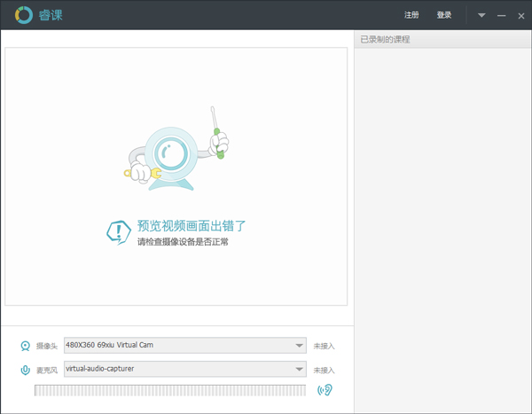Click the 未接入 status next to microphone
Image resolution: width=532 pixels, height=414 pixels.
pos(324,370)
